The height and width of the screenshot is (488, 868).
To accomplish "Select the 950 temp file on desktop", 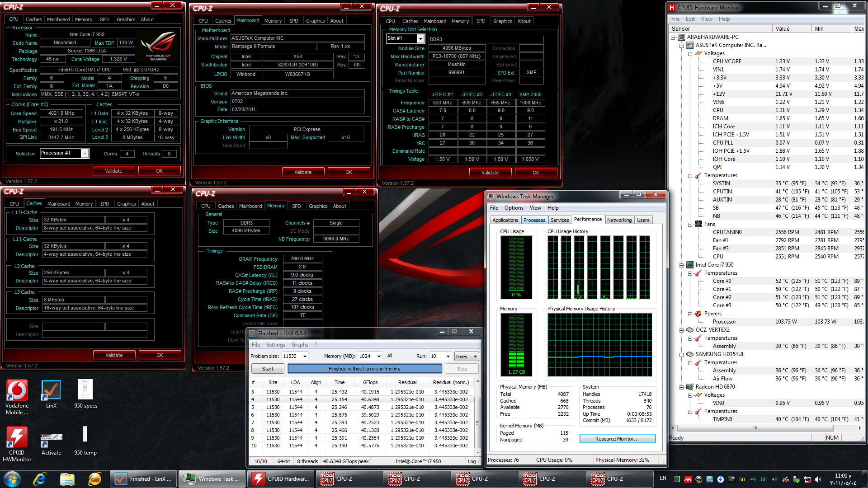I will (x=85, y=441).
